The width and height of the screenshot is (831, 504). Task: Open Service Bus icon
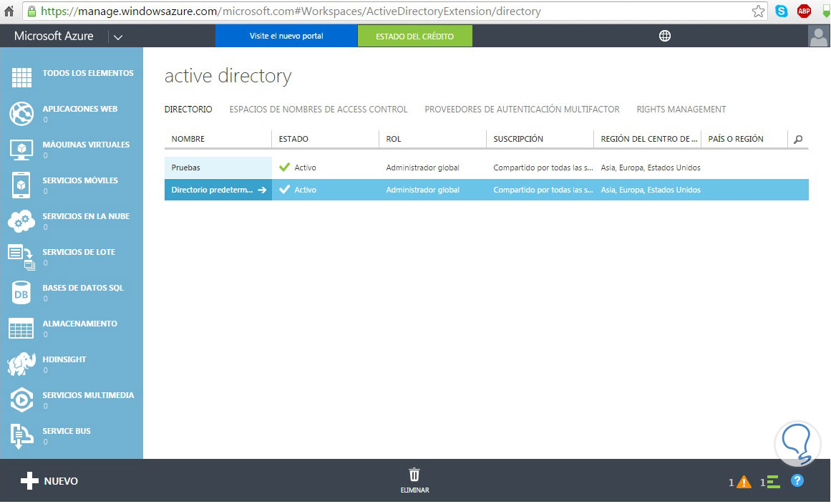[21, 436]
